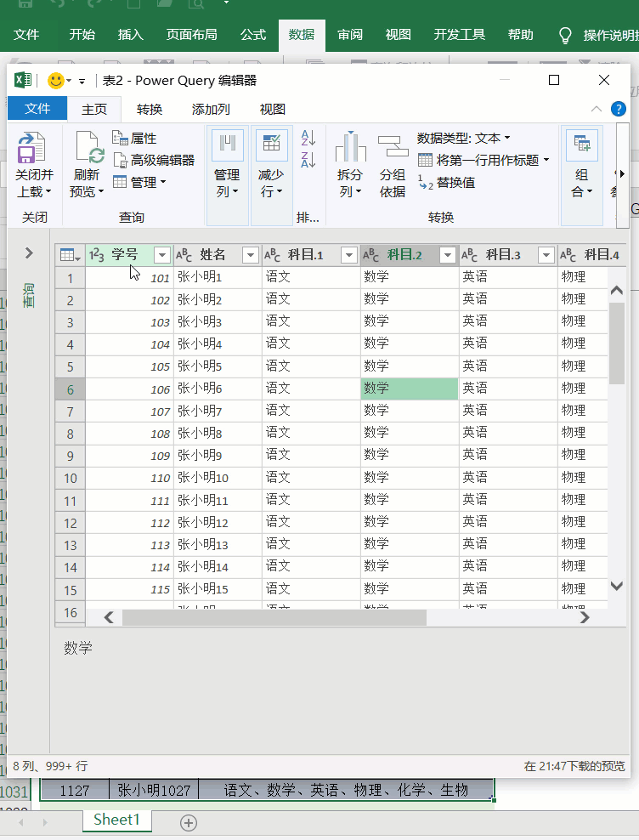Open query Properties (属性)
Viewport: 639px width, 840px height.
[x=134, y=139]
